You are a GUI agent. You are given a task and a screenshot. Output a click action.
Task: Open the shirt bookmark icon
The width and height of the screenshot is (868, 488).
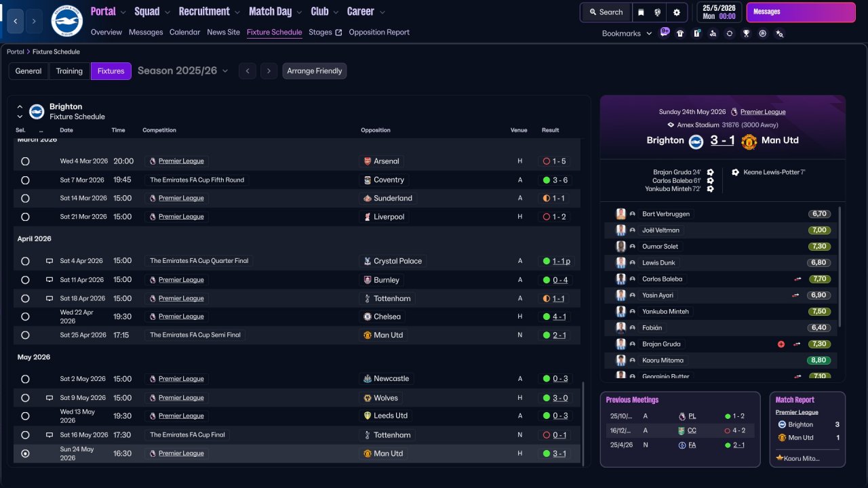click(x=680, y=33)
